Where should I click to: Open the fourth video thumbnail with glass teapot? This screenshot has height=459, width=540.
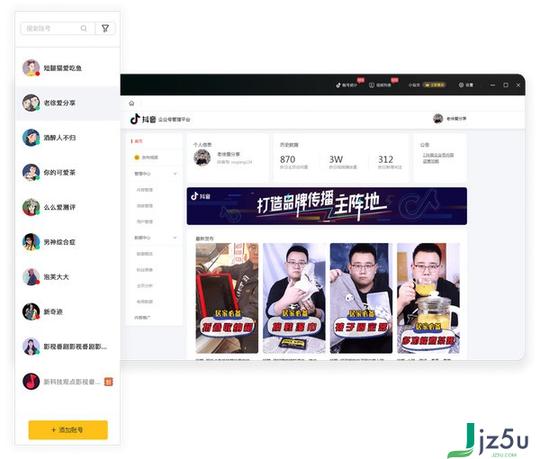click(428, 298)
